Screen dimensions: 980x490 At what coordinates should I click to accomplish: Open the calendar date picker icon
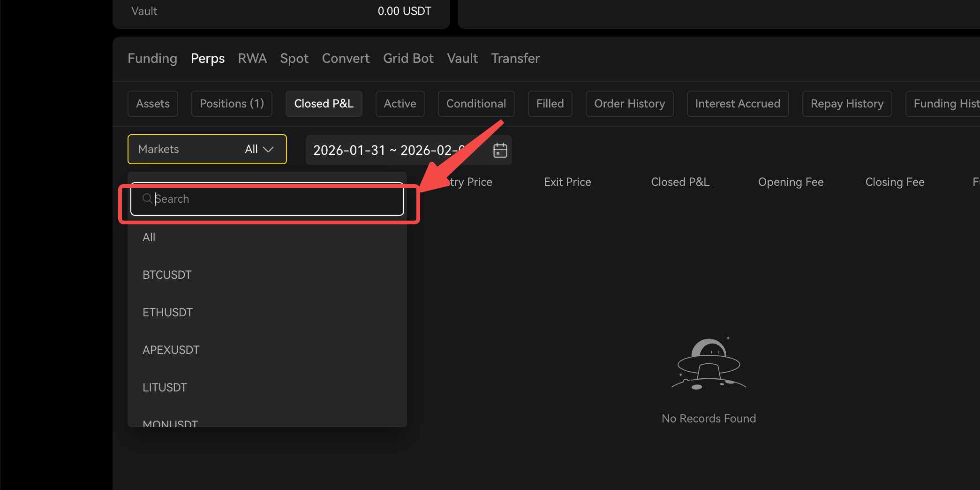[500, 150]
